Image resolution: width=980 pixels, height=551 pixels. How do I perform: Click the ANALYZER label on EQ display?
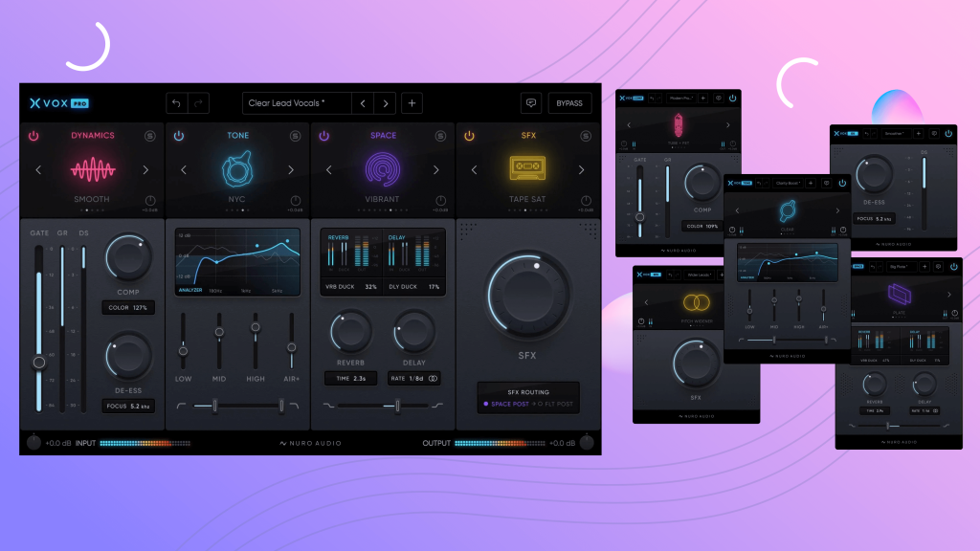[190, 290]
